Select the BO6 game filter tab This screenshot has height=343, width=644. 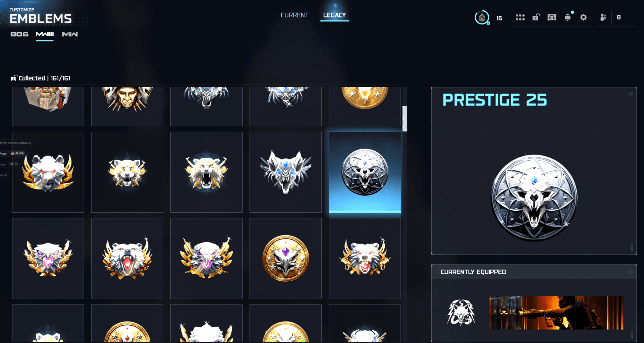[x=19, y=34]
